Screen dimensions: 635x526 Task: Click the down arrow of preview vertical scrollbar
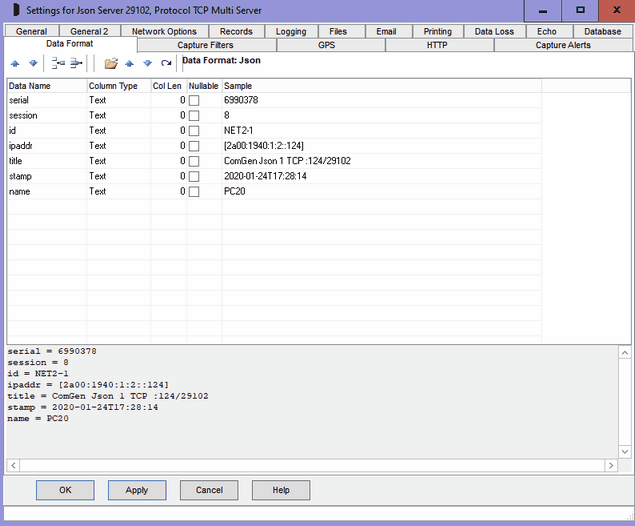[x=625, y=451]
